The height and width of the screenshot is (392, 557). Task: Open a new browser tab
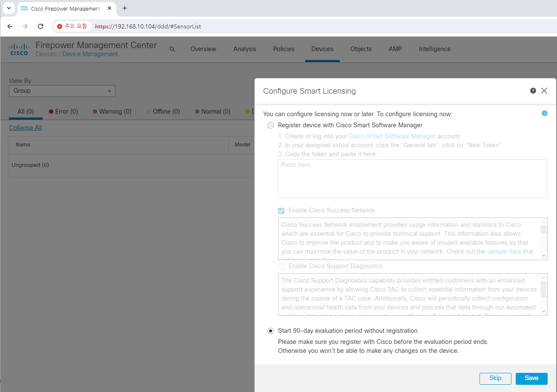pos(125,9)
